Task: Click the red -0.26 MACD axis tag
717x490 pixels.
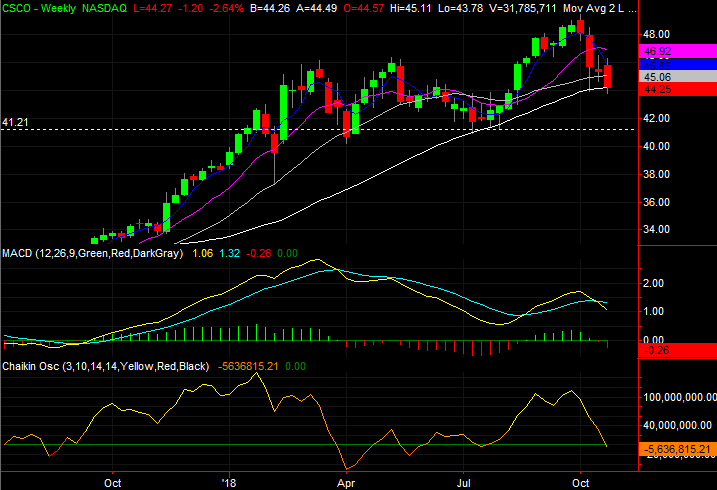Action: pos(677,351)
